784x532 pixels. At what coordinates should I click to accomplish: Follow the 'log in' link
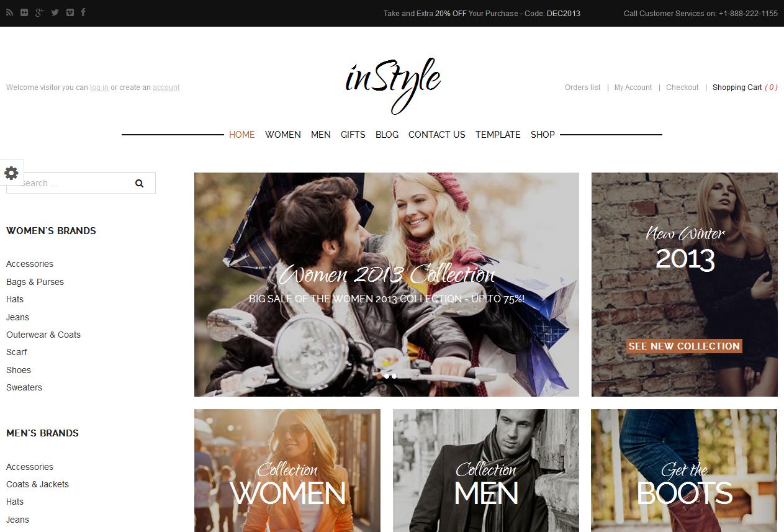[x=99, y=88]
